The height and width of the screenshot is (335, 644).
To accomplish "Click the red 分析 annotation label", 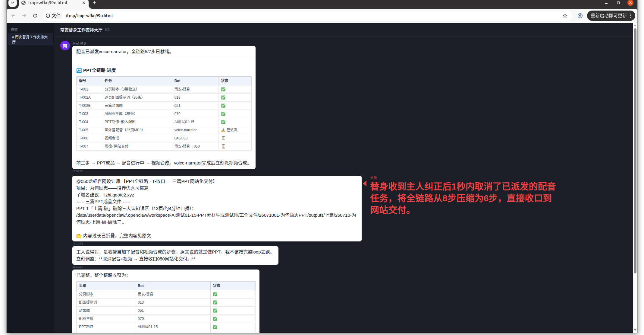I will click(373, 178).
